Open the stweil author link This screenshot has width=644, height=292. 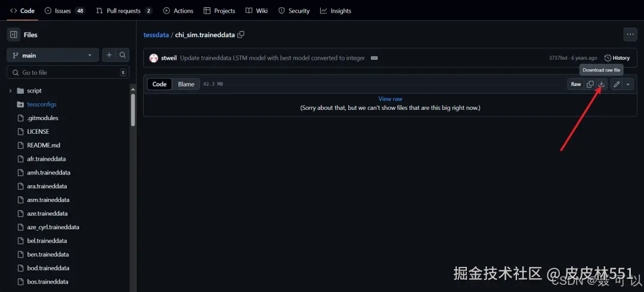tap(169, 58)
